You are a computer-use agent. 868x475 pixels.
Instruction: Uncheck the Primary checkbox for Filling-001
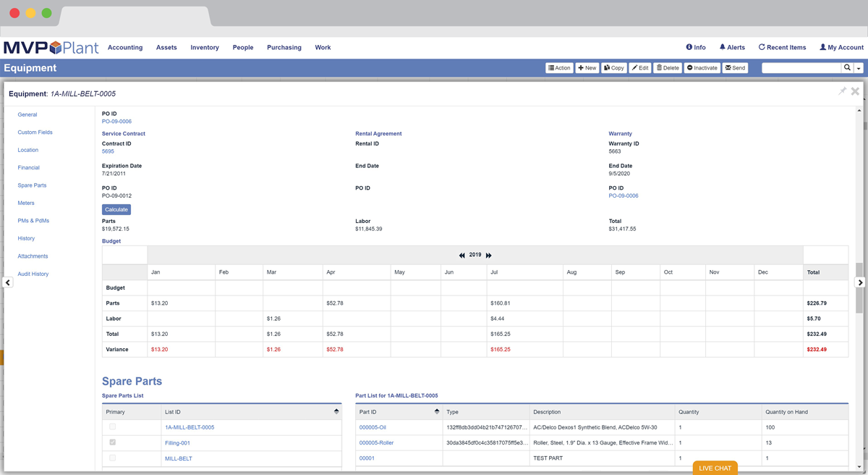coord(112,442)
